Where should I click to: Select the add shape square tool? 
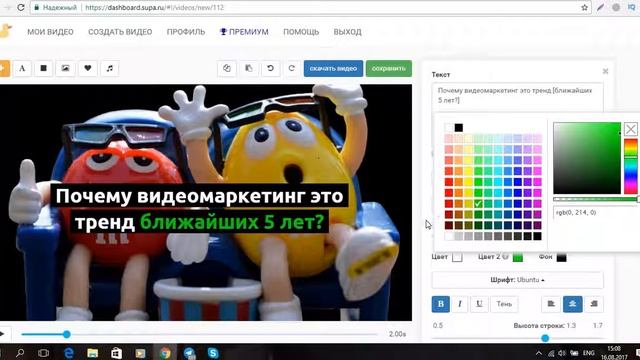point(44,68)
